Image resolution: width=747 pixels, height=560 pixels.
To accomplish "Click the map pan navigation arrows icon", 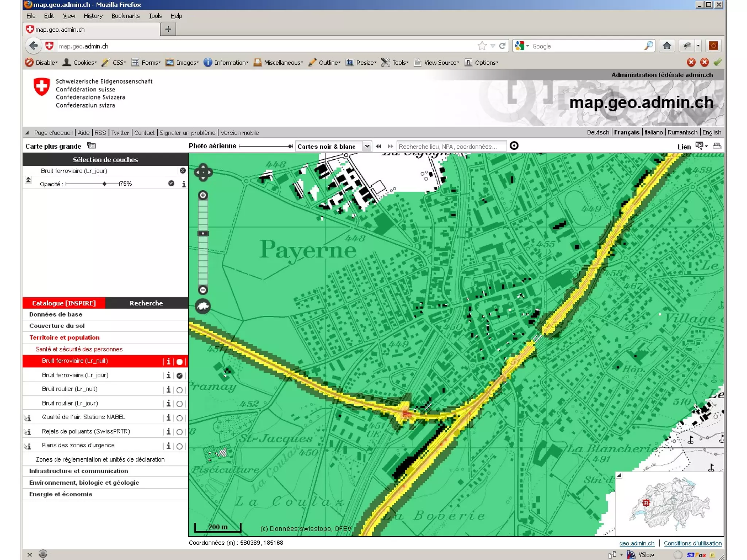I will pyautogui.click(x=203, y=172).
